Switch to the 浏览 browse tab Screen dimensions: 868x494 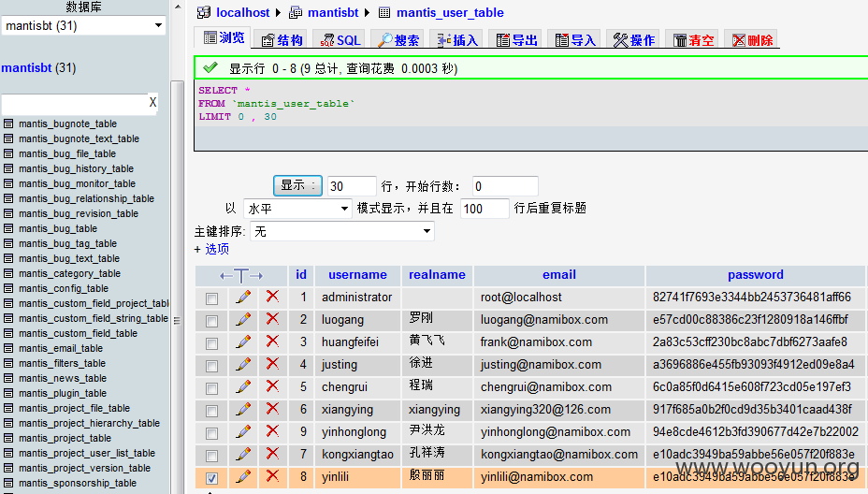point(224,37)
